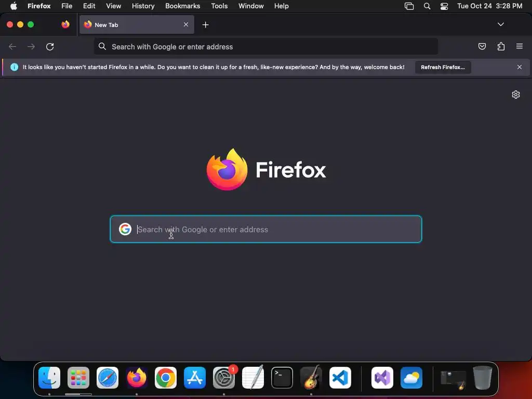Launch Safari from the Dock
532x399 pixels.
click(x=108, y=378)
